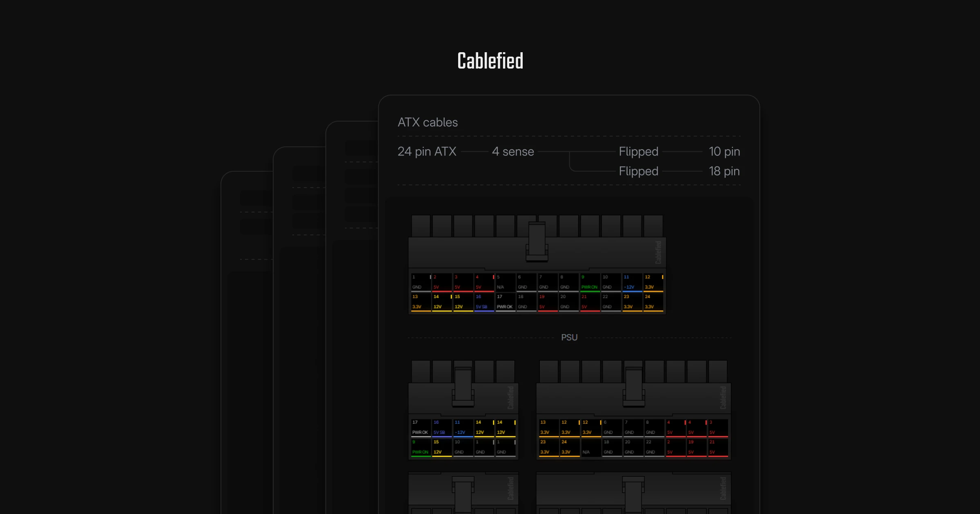Select pin 19 5V on 24-pin connector
The width and height of the screenshot is (980, 514).
tap(548, 302)
